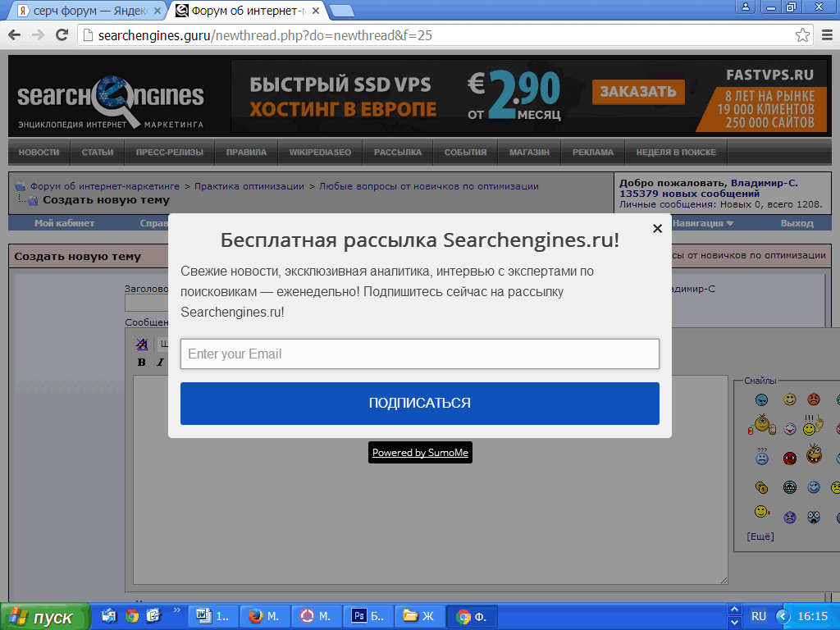This screenshot has height=630, width=840.
Task: Follow the Практика оптимизации breadcrumb link
Action: point(249,186)
